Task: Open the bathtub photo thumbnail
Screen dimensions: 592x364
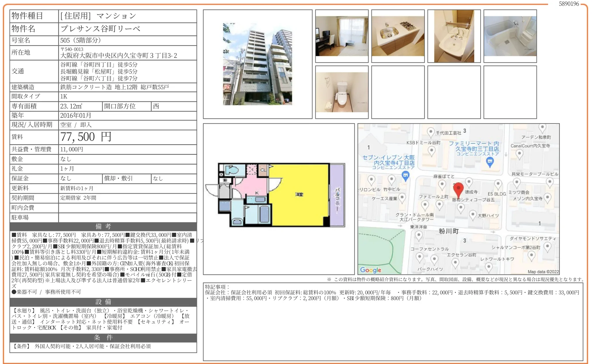Action: coord(510,36)
